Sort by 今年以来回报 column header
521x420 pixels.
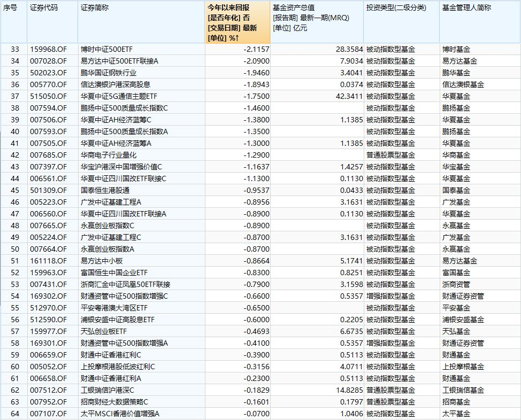click(237, 22)
